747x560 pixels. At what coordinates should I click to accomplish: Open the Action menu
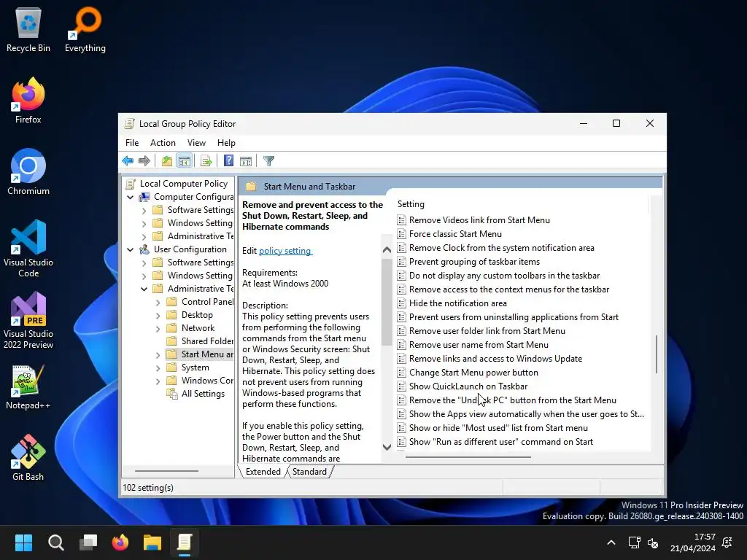[163, 143]
